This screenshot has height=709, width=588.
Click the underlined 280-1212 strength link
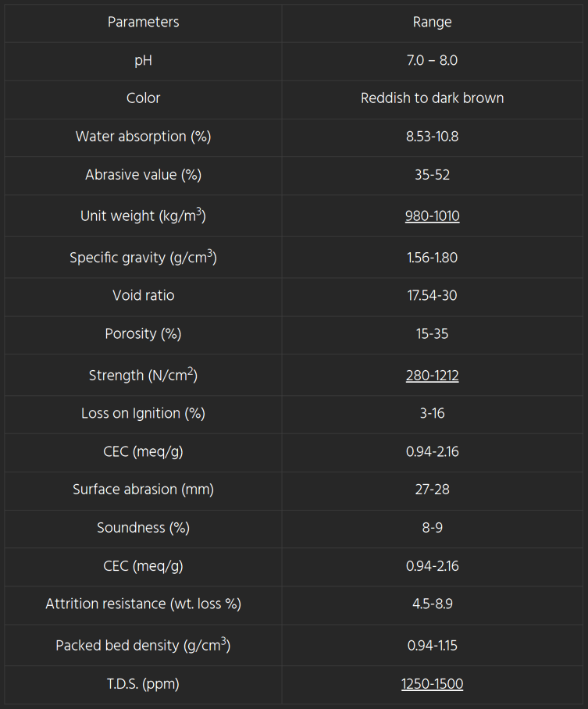[432, 376]
